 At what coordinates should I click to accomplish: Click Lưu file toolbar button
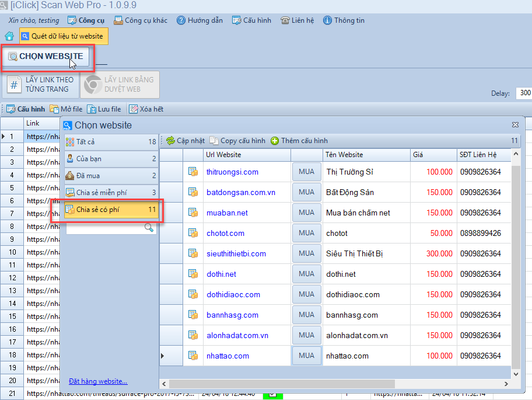tap(104, 109)
